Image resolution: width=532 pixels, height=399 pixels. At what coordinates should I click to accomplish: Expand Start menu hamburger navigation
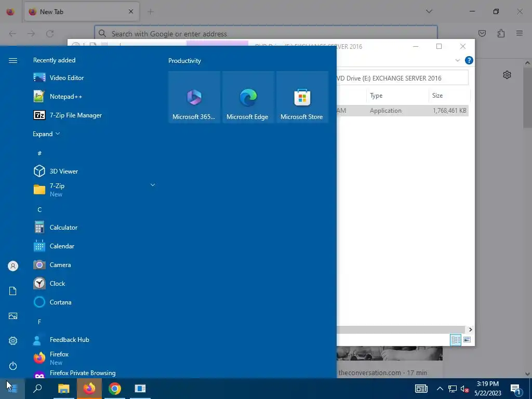pos(13,60)
